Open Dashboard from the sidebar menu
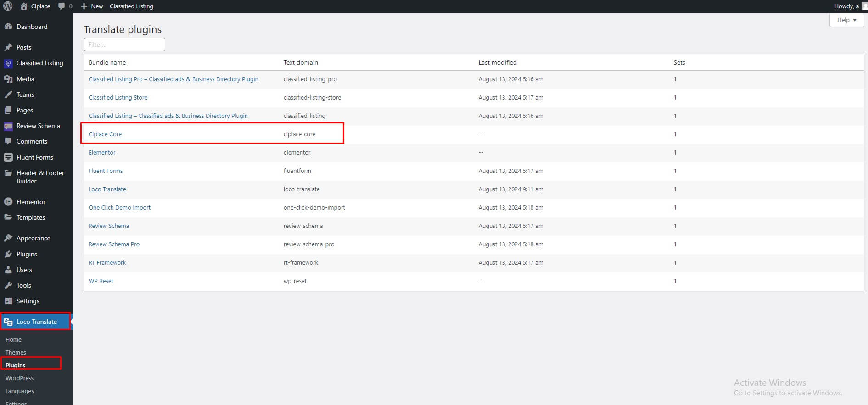The image size is (868, 405). (32, 27)
